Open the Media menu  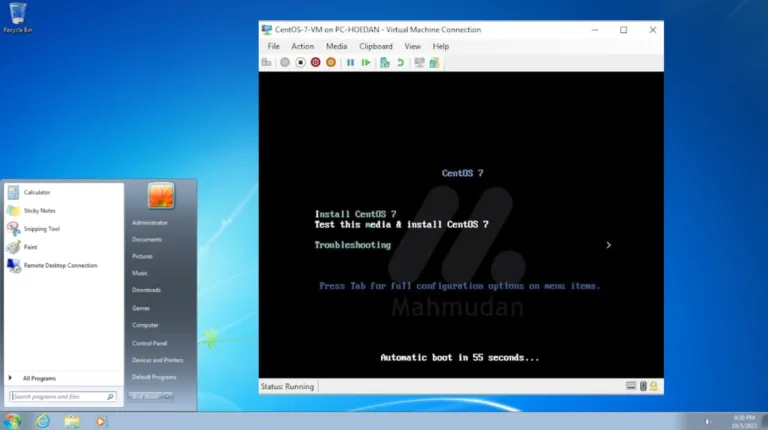click(x=336, y=46)
